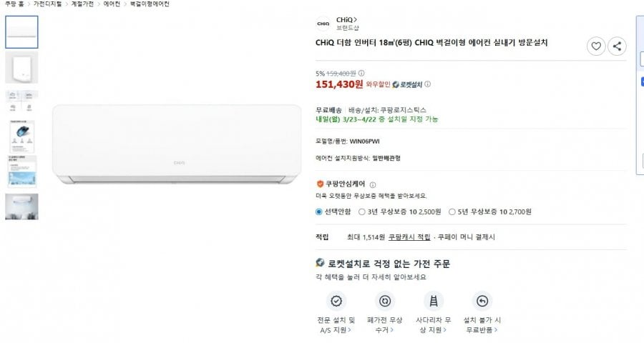The width and height of the screenshot is (644, 343).
Task: Click info icon next to 쿠팡안심케어
Action: pos(373,184)
